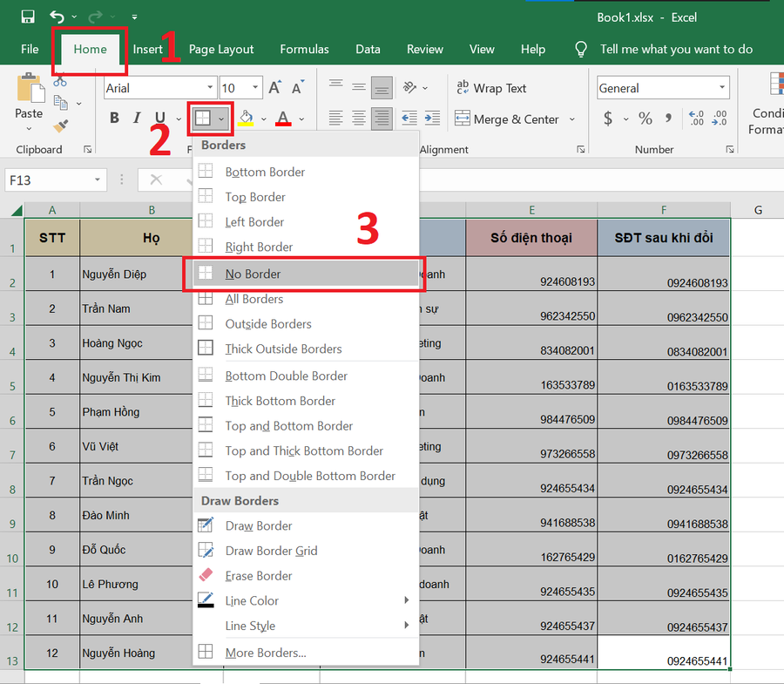Click the Redo arrow icon
This screenshot has width=784, height=684.
click(95, 17)
